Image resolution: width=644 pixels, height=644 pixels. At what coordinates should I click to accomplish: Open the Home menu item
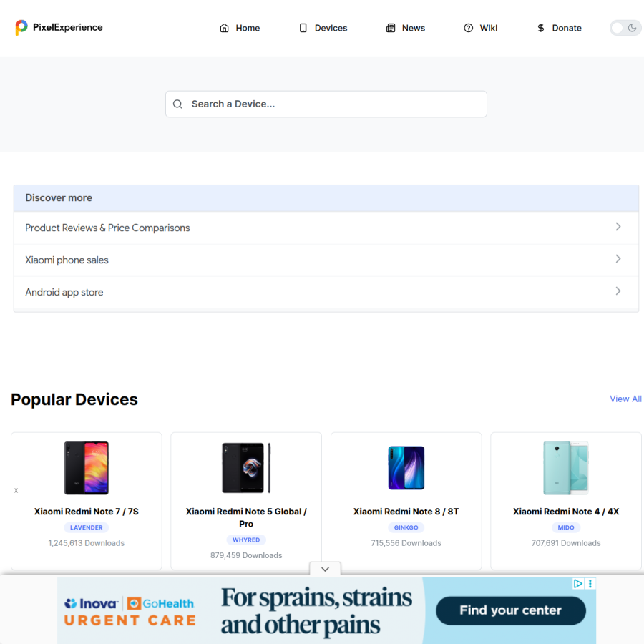(x=240, y=28)
